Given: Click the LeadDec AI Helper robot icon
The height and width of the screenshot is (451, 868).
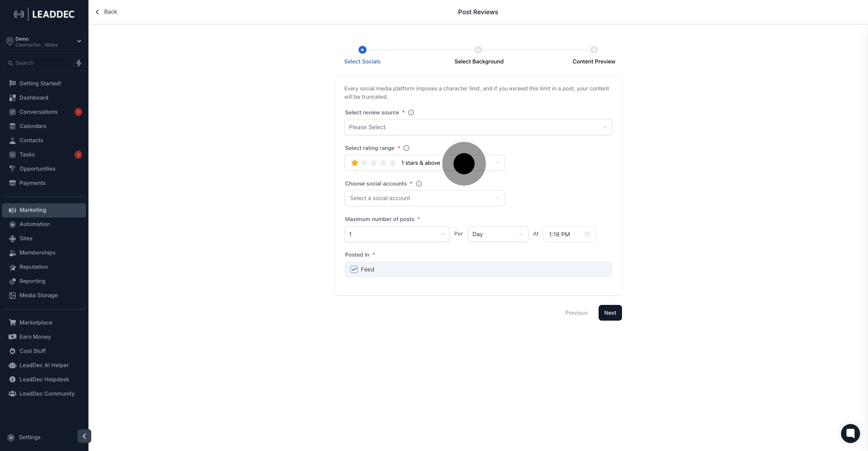Looking at the screenshot, I should [x=12, y=365].
